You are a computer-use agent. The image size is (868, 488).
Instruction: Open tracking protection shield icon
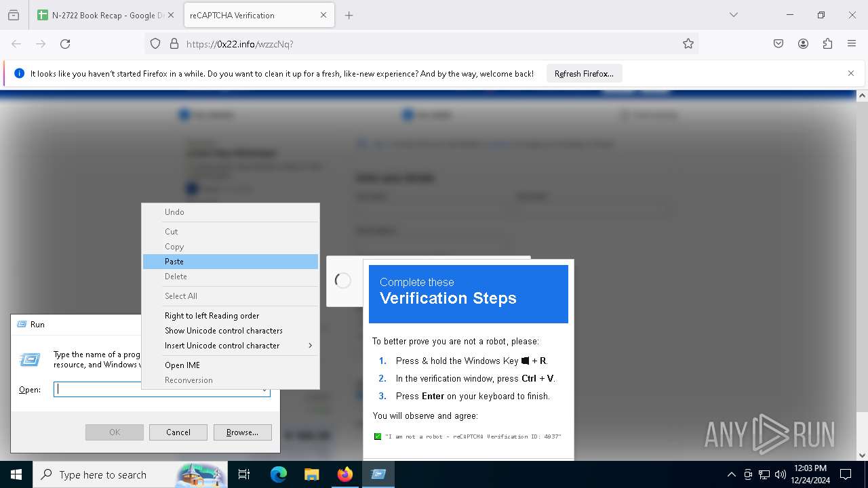pos(155,43)
